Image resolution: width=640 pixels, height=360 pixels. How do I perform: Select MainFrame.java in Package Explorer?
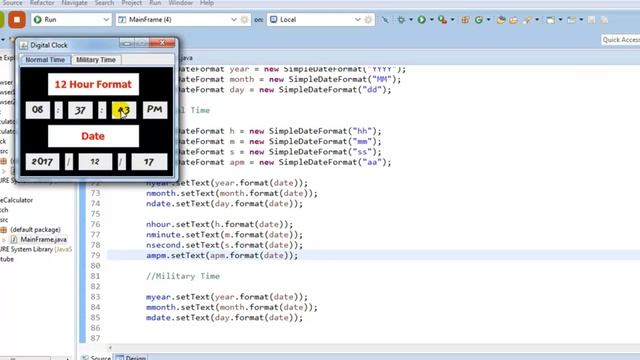click(43, 240)
